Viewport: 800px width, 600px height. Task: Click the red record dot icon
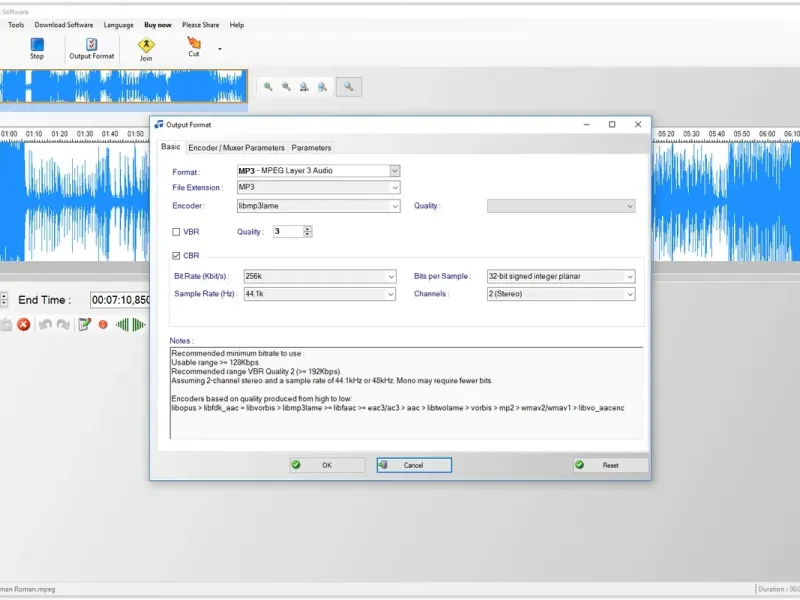point(103,324)
